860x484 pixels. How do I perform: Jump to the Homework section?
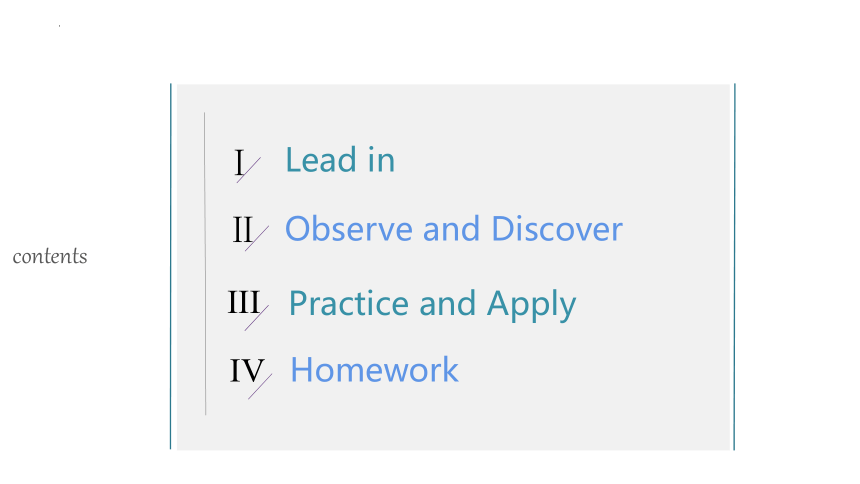coord(374,369)
